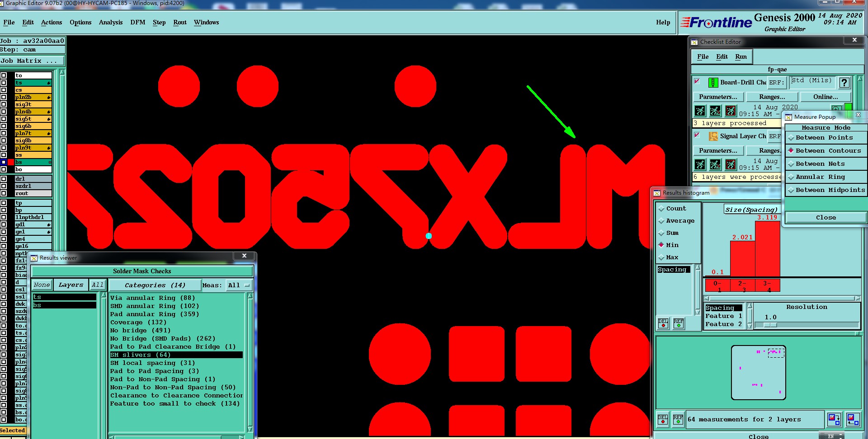868x439 pixels.
Task: Click the last view icon beside measurements
Action: (853, 420)
